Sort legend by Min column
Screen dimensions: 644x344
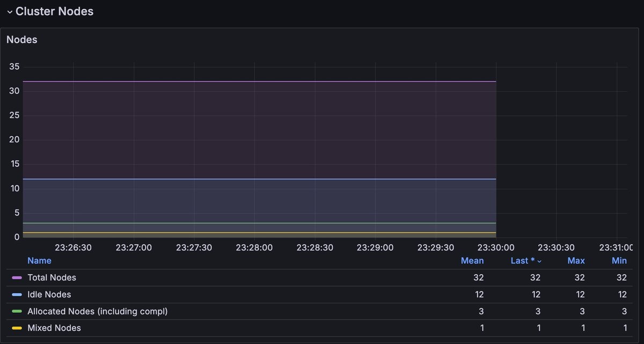coord(619,261)
